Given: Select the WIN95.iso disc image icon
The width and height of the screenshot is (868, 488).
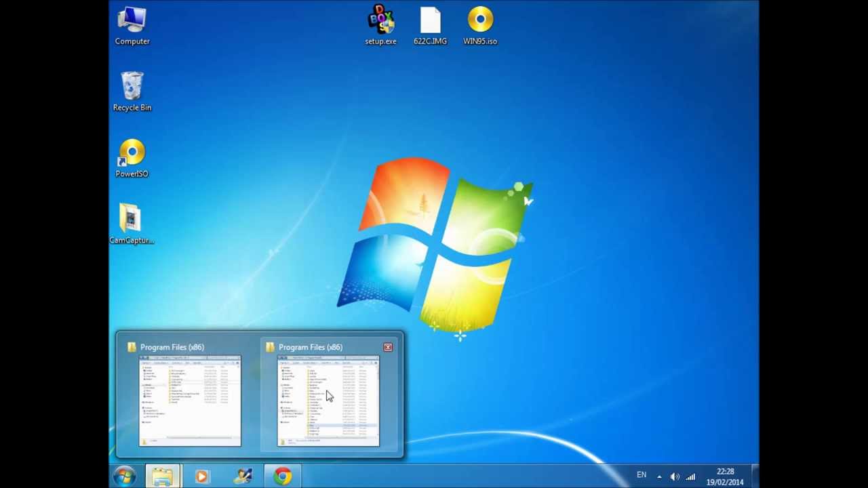Looking at the screenshot, I should click(x=480, y=26).
